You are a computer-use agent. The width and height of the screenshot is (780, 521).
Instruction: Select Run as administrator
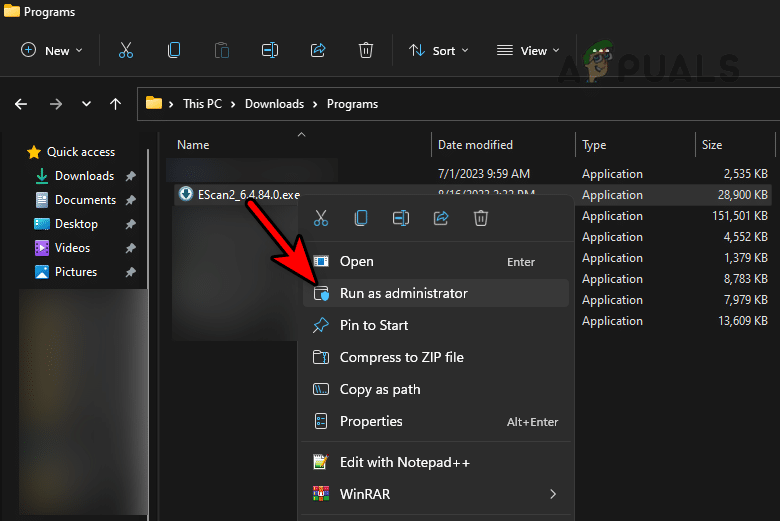coord(403,293)
